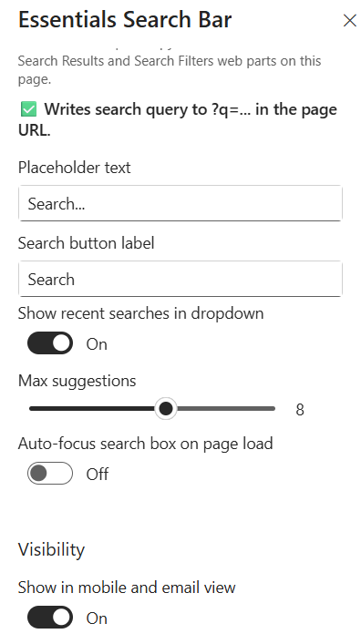Close the Essentials Search Bar pane

pyautogui.click(x=349, y=20)
